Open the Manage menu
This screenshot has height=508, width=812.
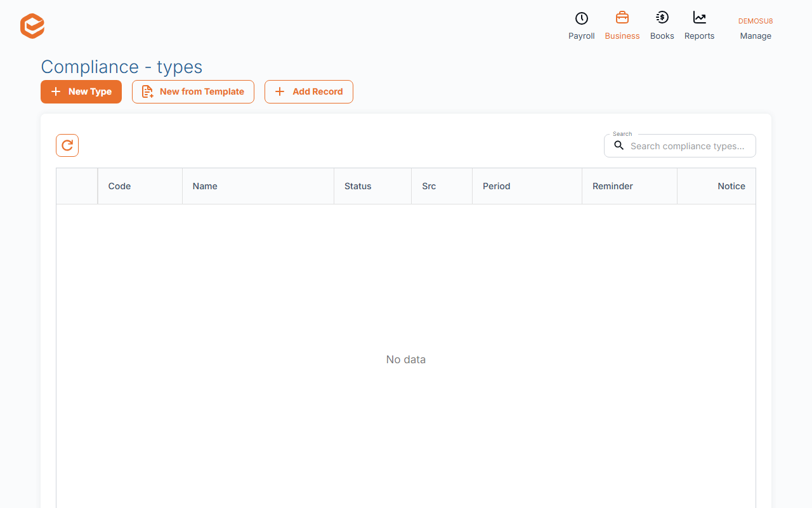(x=756, y=36)
